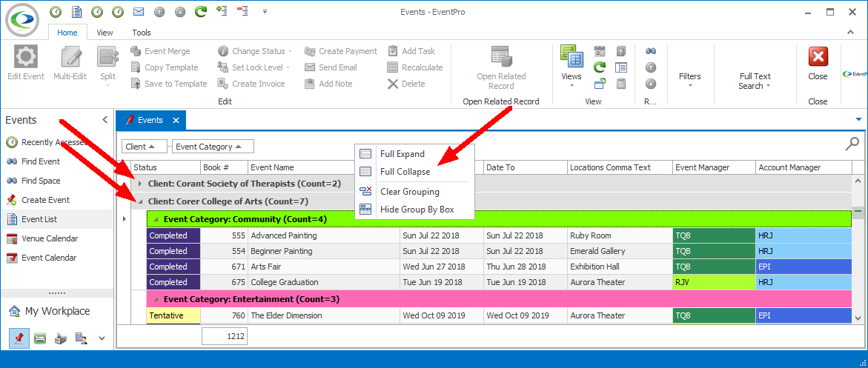Image resolution: width=868 pixels, height=368 pixels.
Task: Open the Edit Event gear button
Action: [x=25, y=64]
